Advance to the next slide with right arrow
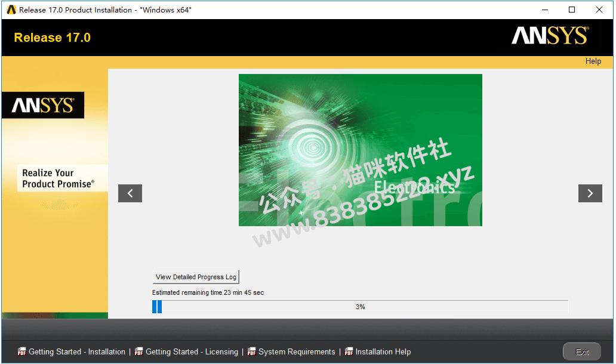616x364 pixels. click(x=590, y=193)
